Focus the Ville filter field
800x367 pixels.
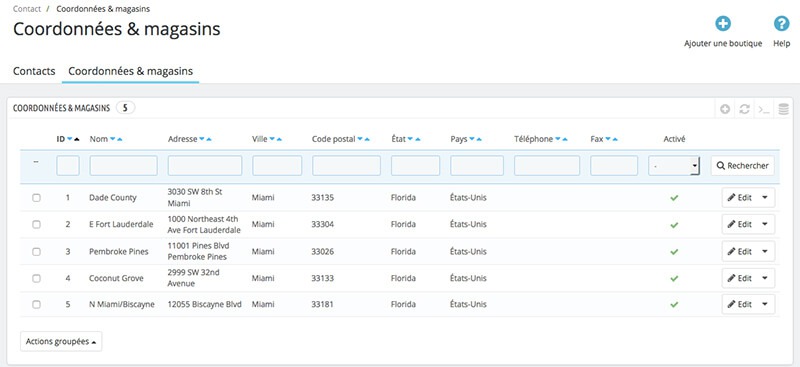(x=277, y=166)
